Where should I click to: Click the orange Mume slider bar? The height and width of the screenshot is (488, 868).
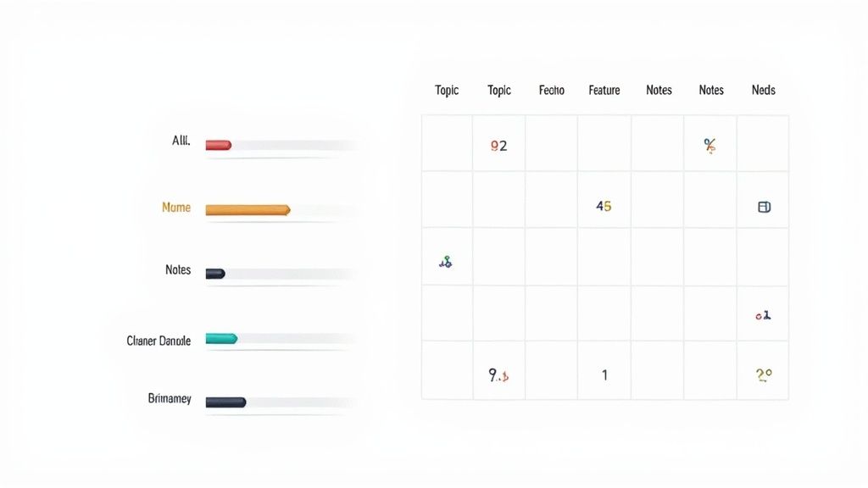248,209
